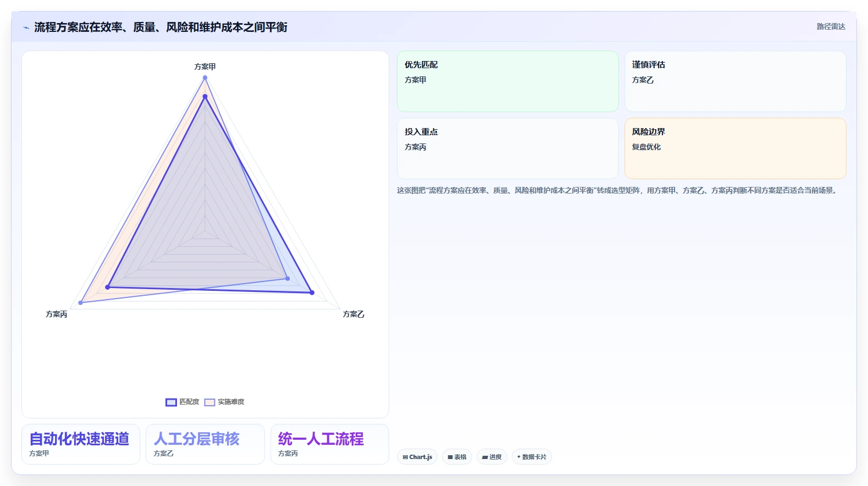Click the 数据卡片 tag chip
This screenshot has height=486, width=868.
pyautogui.click(x=532, y=457)
